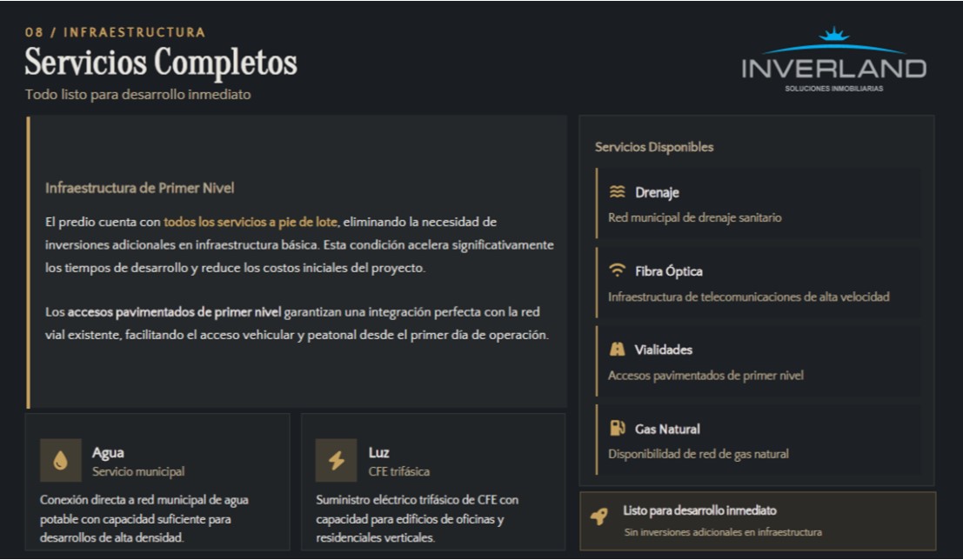
Task: Click the Inverland logo
Action: [833, 63]
